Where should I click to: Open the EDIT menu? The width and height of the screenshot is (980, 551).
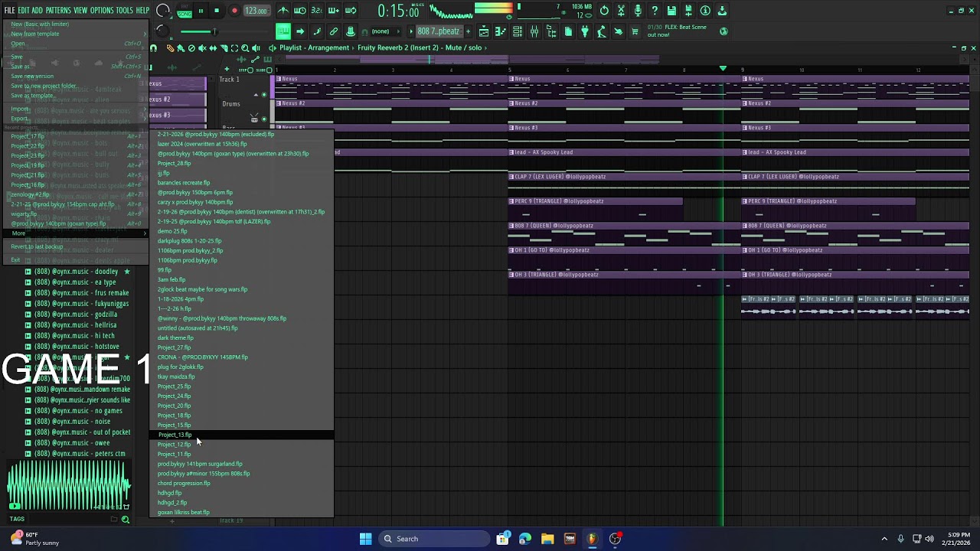point(24,10)
